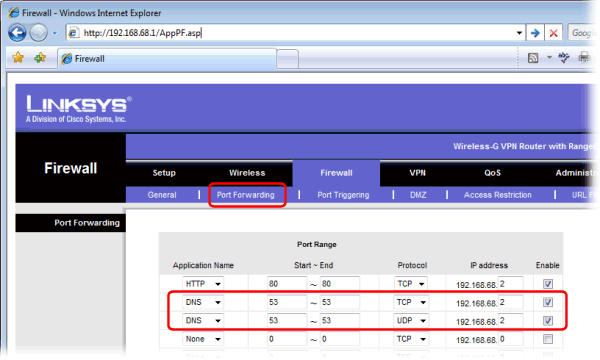Click the Go arrow next to address bar
Screen dimensions: 600x360
535,33
